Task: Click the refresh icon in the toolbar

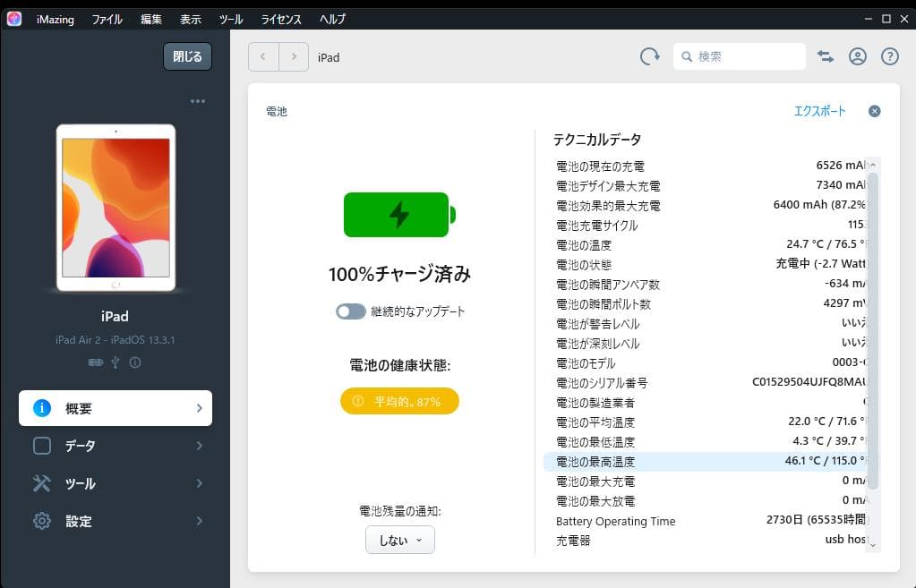Action: pyautogui.click(x=649, y=56)
